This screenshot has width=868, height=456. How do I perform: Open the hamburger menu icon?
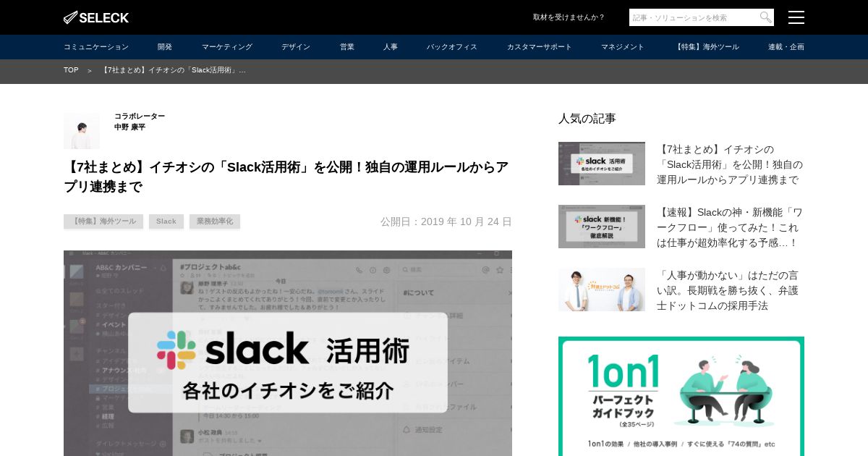click(x=796, y=17)
